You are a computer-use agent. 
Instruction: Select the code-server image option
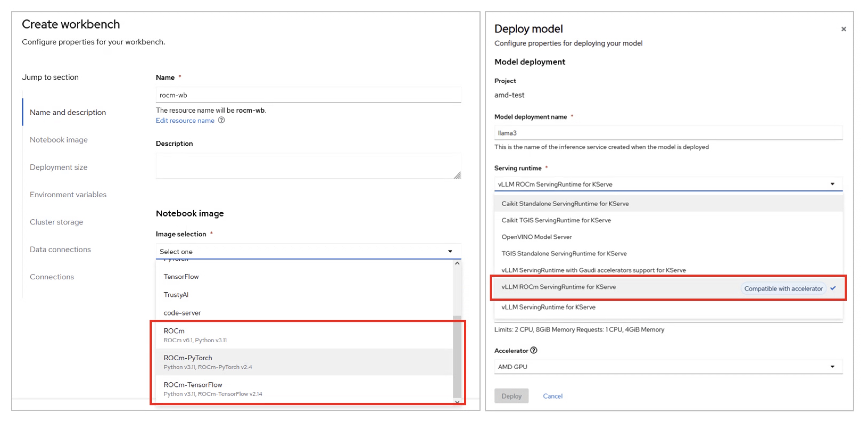305,313
